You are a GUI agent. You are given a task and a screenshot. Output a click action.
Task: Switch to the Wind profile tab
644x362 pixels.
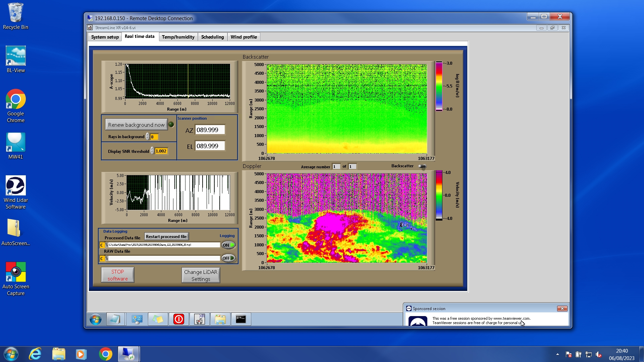click(x=244, y=37)
